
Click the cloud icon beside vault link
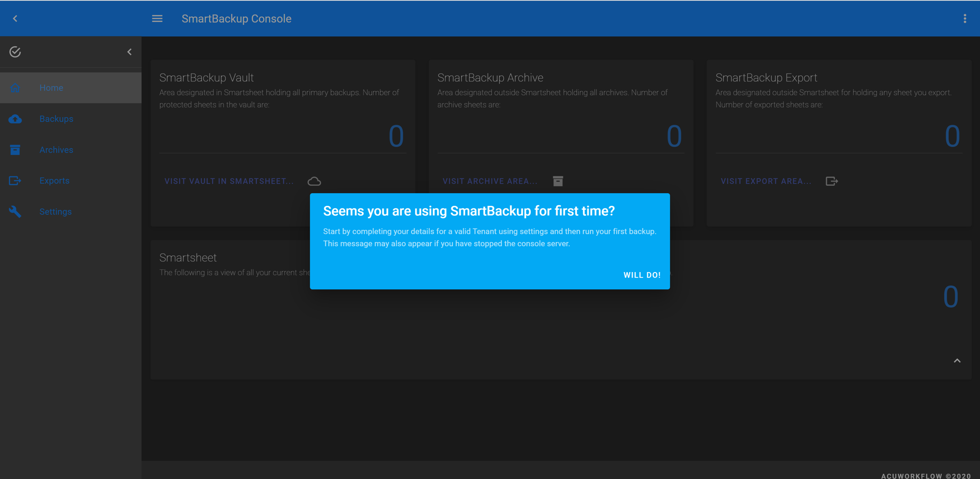pyautogui.click(x=314, y=181)
